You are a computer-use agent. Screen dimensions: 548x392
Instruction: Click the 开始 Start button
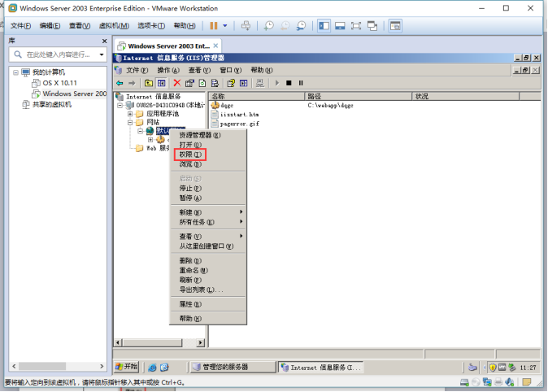128,367
